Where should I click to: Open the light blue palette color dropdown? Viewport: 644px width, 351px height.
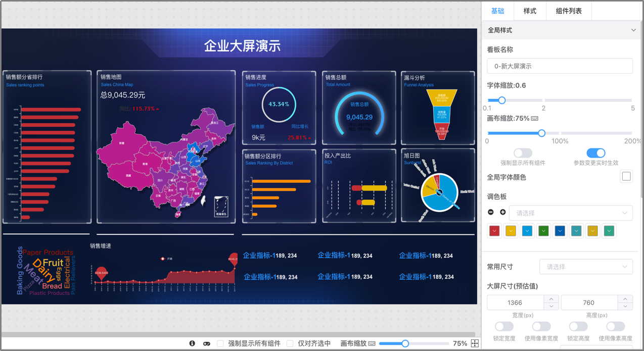[527, 231]
